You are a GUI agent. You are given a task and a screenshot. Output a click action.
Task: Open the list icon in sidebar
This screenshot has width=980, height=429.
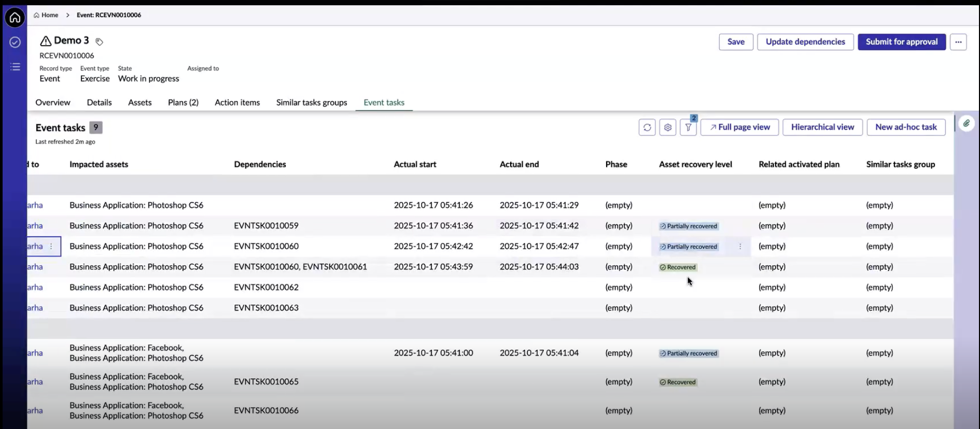(15, 67)
